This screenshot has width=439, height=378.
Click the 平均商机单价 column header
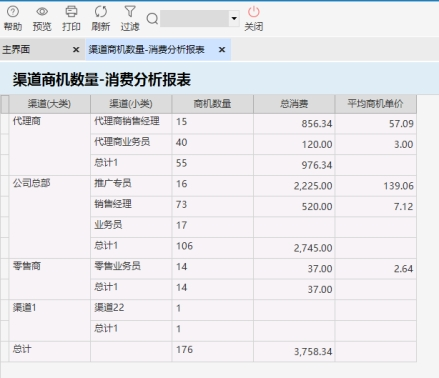coord(376,104)
